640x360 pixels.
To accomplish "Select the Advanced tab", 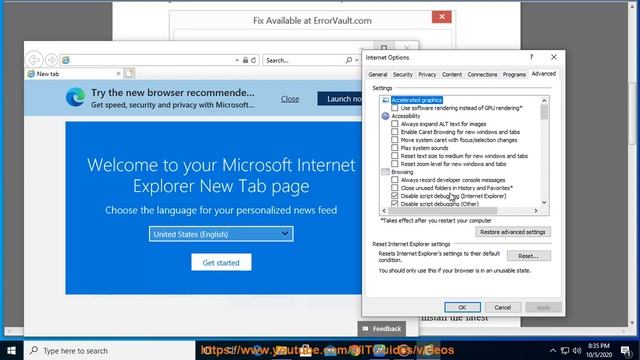I will click(x=543, y=73).
